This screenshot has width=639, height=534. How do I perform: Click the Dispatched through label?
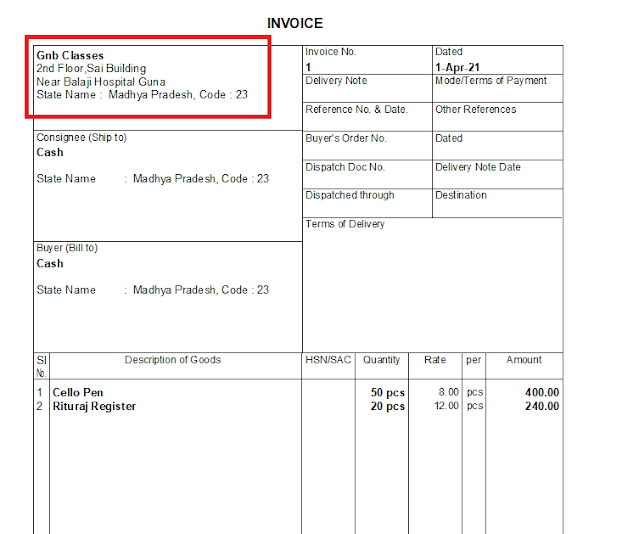click(x=350, y=195)
